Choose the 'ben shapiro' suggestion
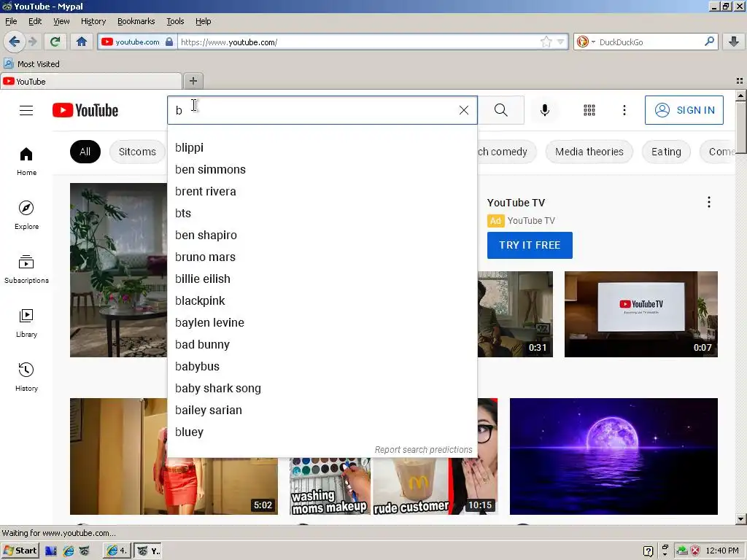The image size is (747, 560). pos(322,236)
